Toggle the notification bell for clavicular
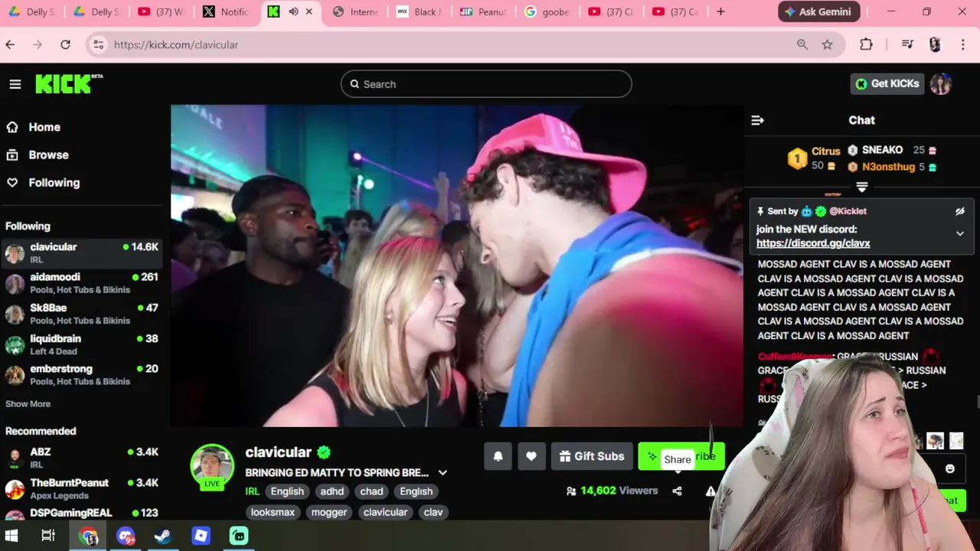This screenshot has height=551, width=980. 498,456
